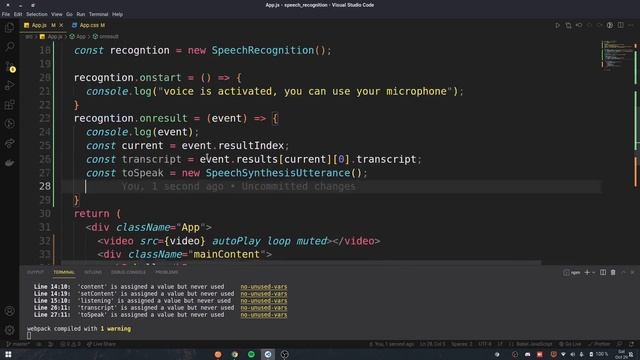
Task: Open the launch profile dropdown beside New Terminal
Action: click(593, 272)
